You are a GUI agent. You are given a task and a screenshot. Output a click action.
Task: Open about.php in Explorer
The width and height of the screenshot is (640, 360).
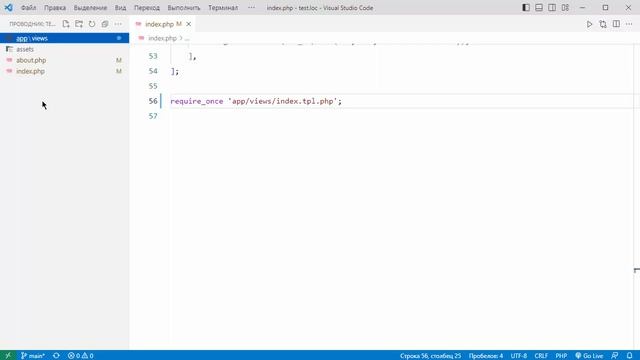click(x=64, y=60)
